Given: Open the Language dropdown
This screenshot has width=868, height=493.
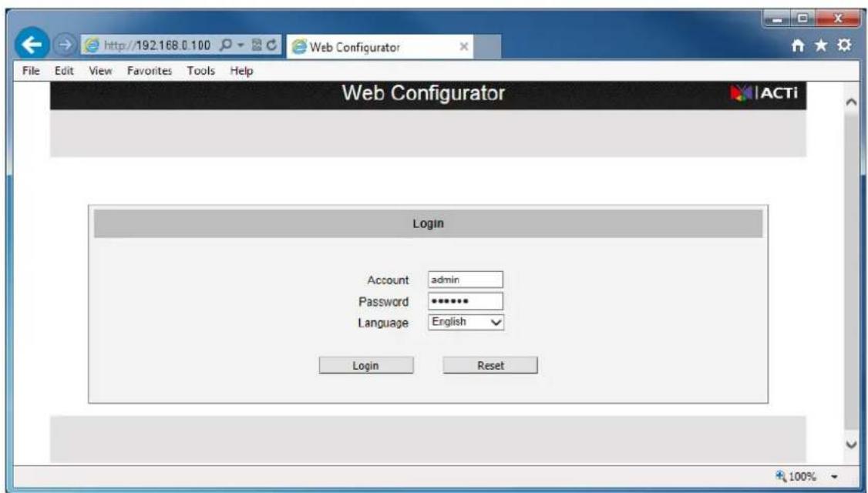Looking at the screenshot, I should 466,322.
